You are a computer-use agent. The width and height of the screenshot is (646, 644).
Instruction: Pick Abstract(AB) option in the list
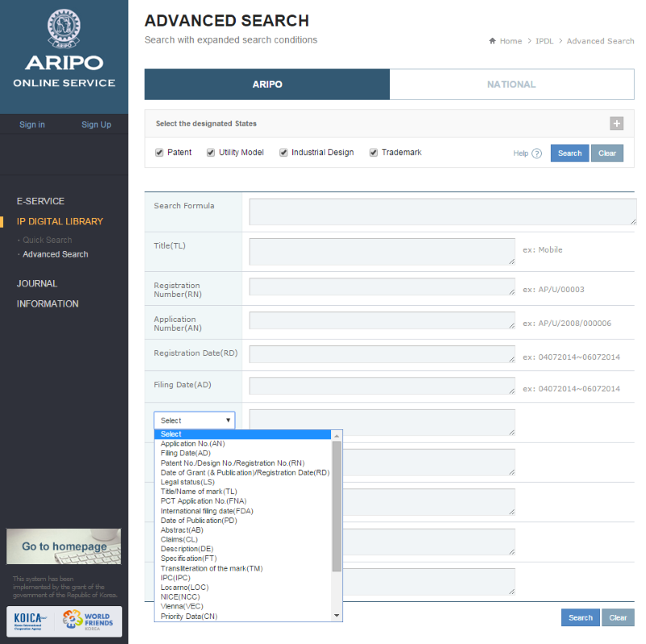coord(182,530)
